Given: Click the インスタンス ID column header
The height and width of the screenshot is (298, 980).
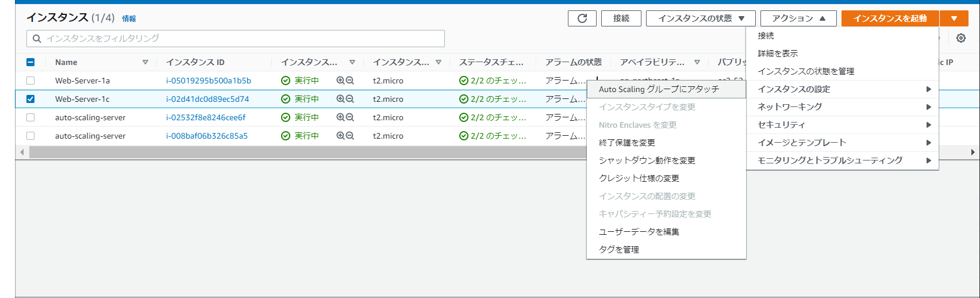Looking at the screenshot, I should pyautogui.click(x=195, y=62).
